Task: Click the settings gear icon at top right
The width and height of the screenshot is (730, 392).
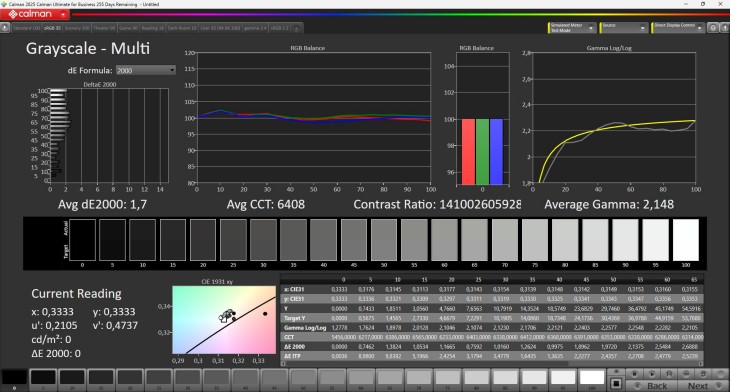Action: [x=713, y=28]
